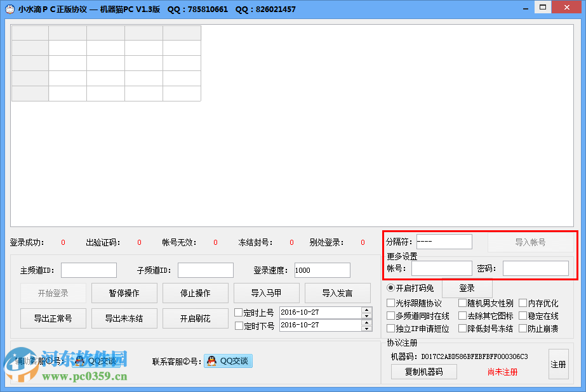
Task: Click the water-drop app icon in title bar
Action: (8, 7)
